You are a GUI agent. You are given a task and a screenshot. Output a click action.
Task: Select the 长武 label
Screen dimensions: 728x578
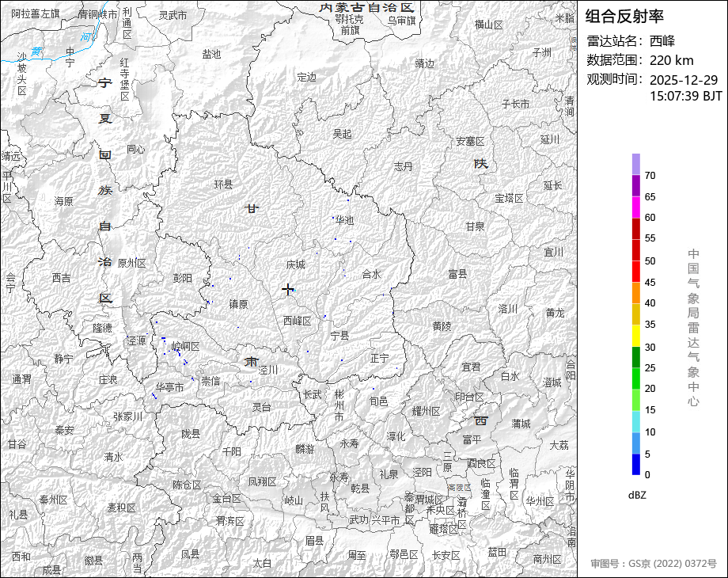pos(313,394)
